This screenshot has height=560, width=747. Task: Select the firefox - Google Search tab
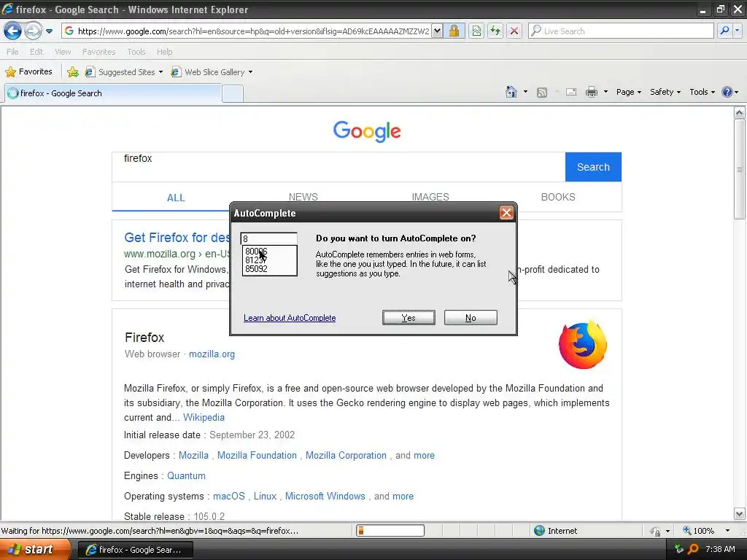[113, 93]
